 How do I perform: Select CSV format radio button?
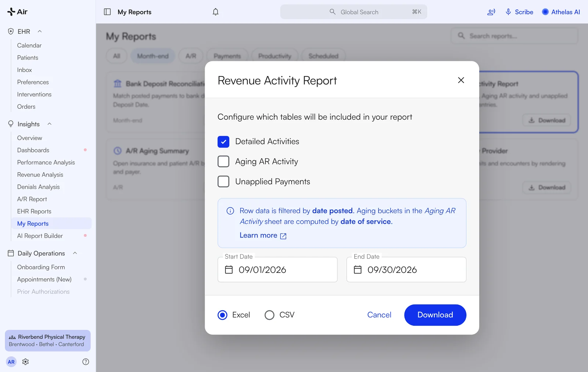(269, 315)
